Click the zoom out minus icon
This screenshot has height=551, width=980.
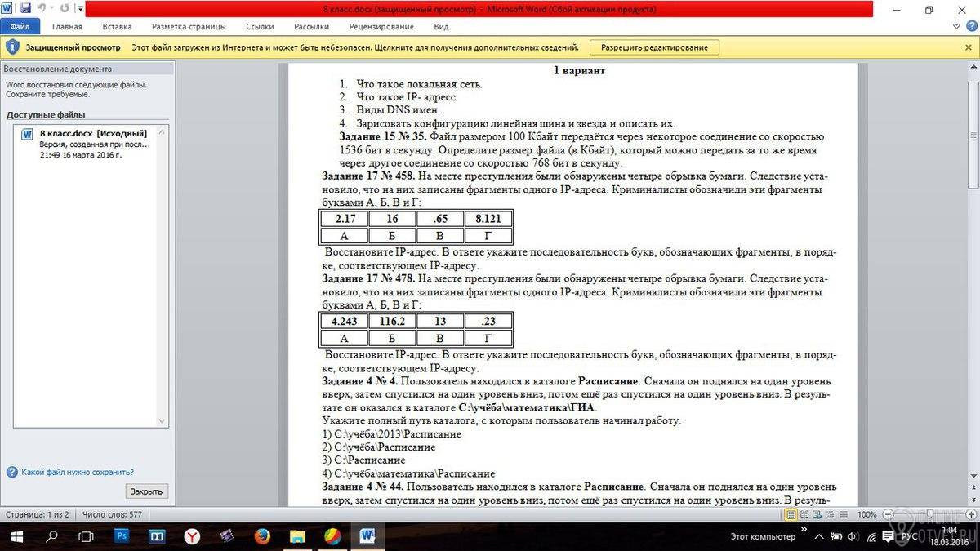pyautogui.click(x=888, y=514)
